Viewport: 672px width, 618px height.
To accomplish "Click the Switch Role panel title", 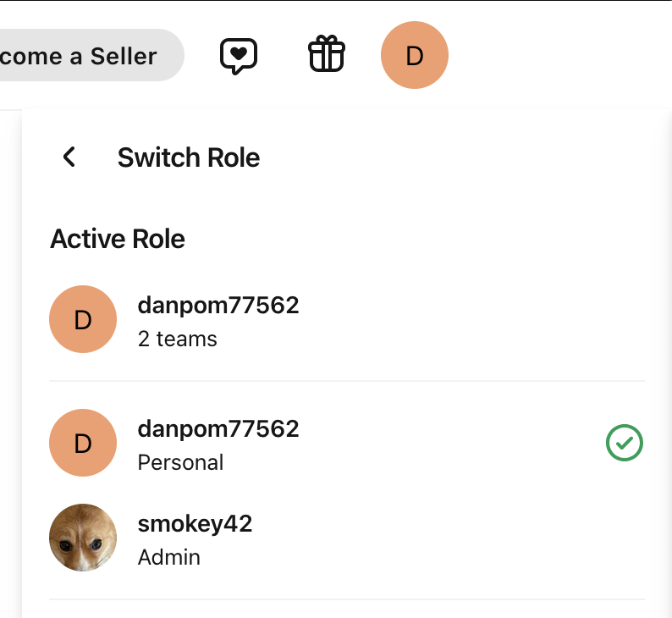I will pos(189,157).
